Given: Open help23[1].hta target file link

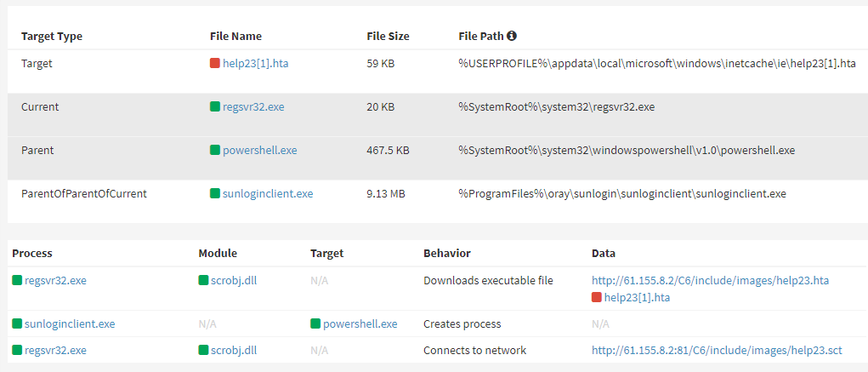Looking at the screenshot, I should [255, 64].
